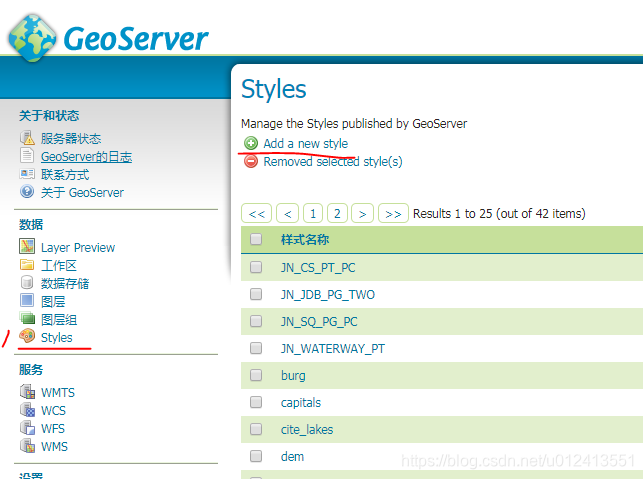643x479 pixels.
Task: Click the WMS service icon
Action: point(27,445)
